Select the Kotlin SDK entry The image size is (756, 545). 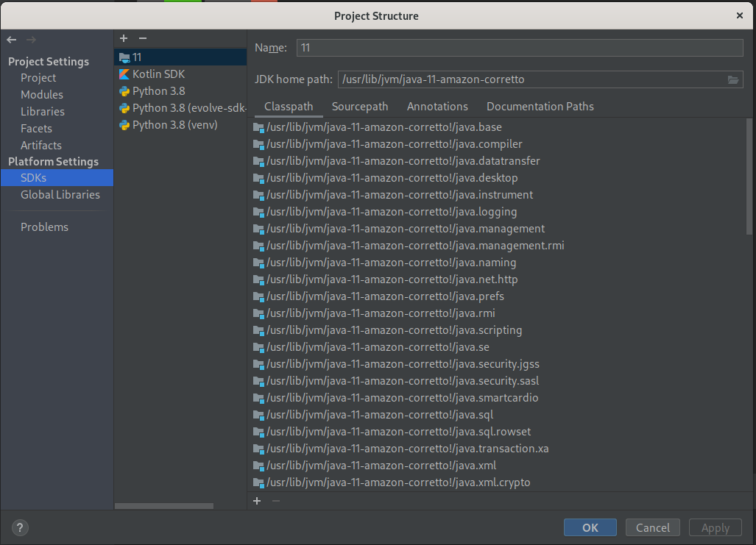(x=158, y=74)
